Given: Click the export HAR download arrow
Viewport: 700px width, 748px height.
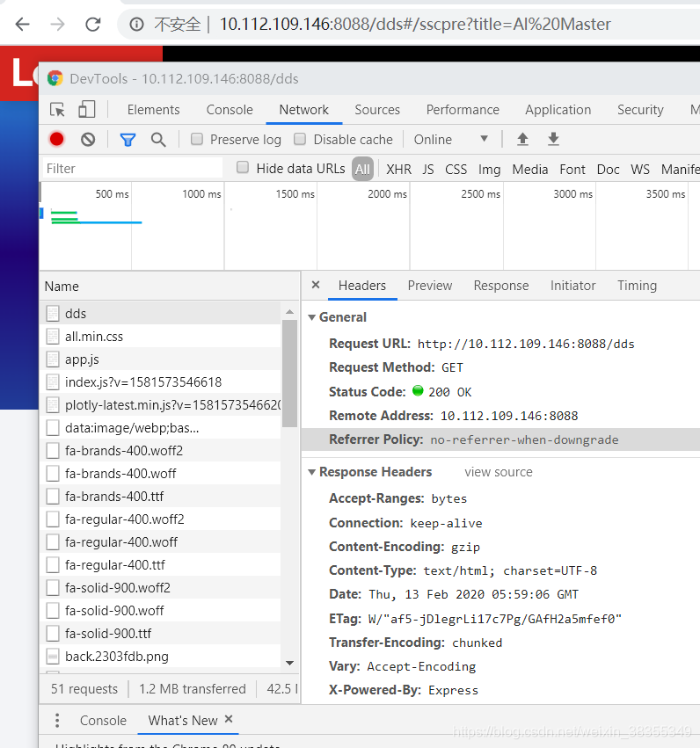Looking at the screenshot, I should pyautogui.click(x=553, y=139).
